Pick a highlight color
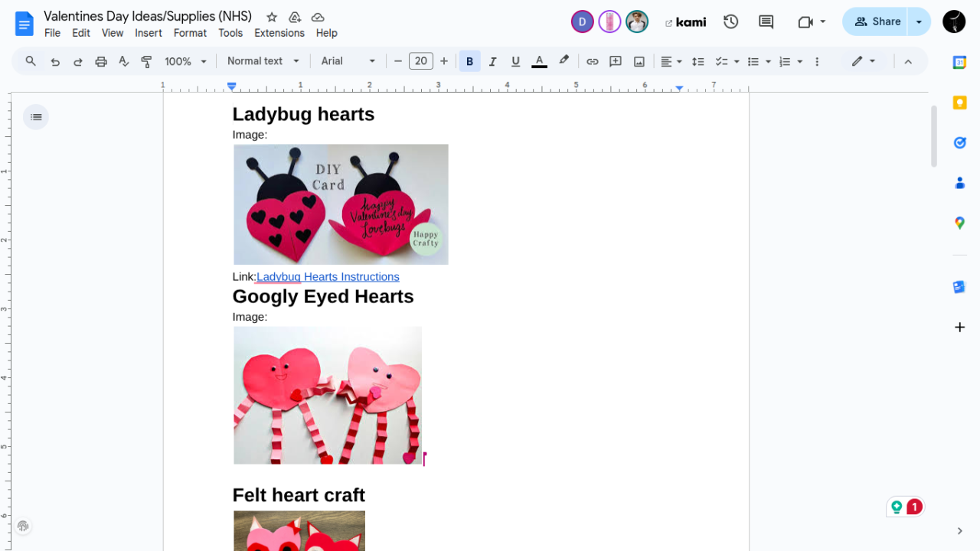Viewport: 980px width, 551px height. [x=564, y=61]
